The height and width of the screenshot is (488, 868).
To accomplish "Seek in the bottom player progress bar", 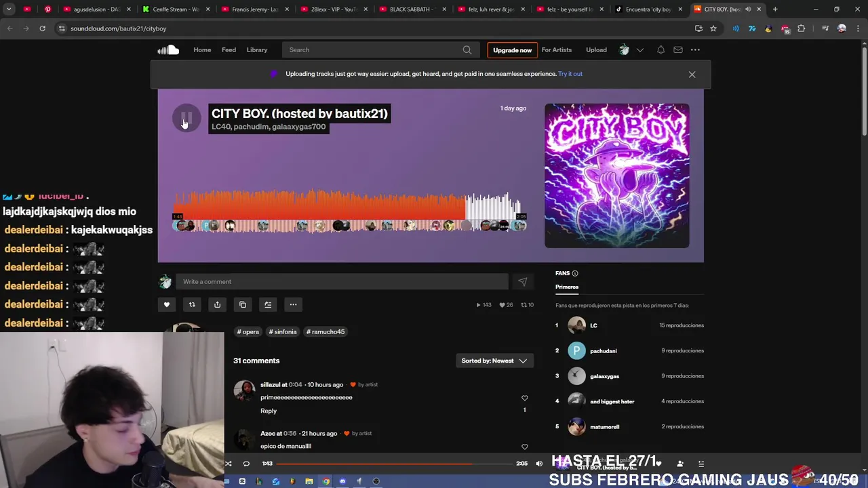I will (x=394, y=464).
